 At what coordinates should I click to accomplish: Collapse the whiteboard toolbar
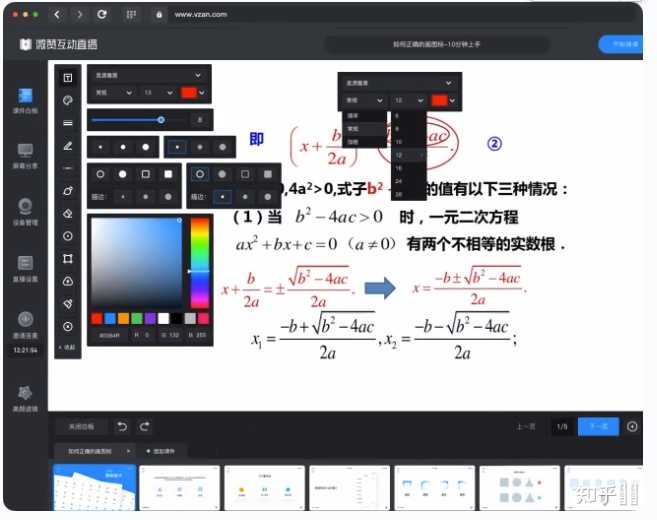(x=67, y=347)
